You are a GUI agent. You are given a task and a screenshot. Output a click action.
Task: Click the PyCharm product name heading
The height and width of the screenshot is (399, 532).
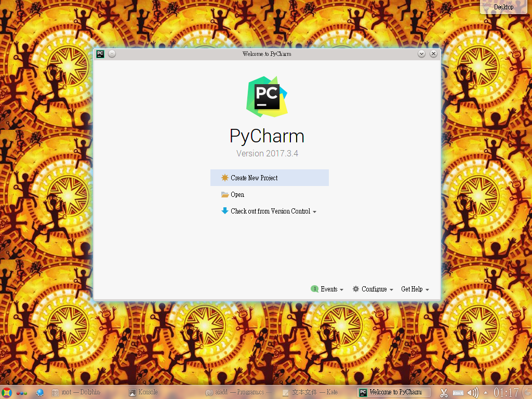click(267, 136)
